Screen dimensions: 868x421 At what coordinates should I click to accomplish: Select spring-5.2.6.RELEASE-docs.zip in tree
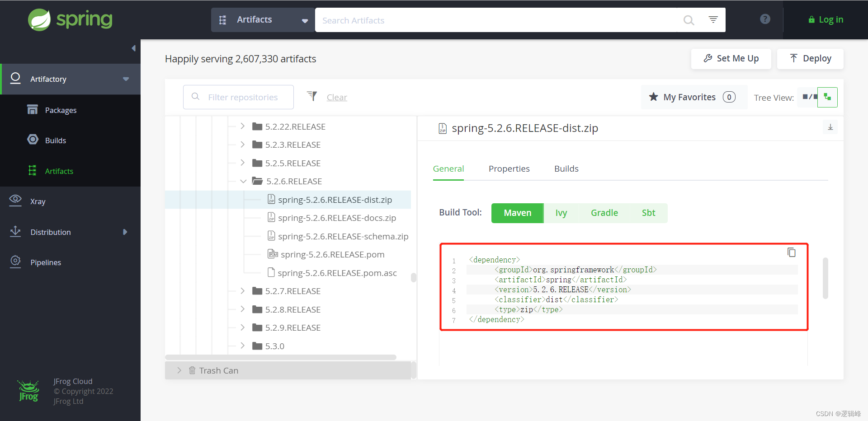point(337,218)
